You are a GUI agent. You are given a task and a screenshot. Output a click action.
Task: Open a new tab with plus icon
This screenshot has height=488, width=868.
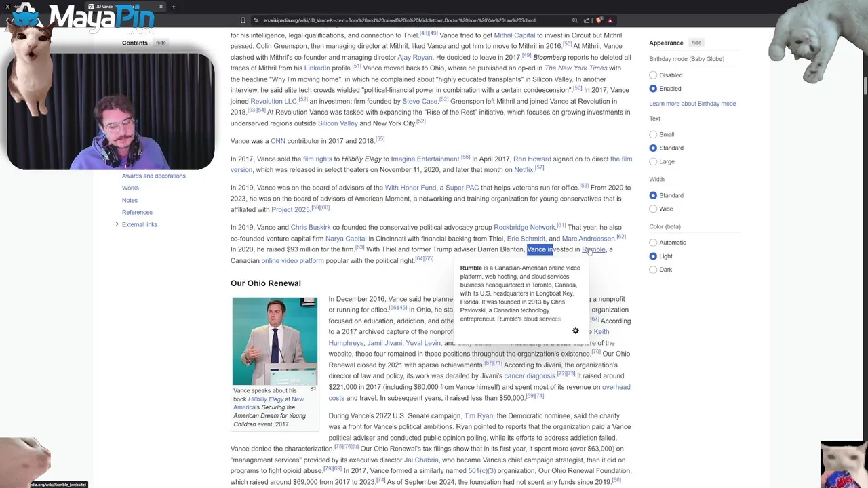[x=173, y=7]
